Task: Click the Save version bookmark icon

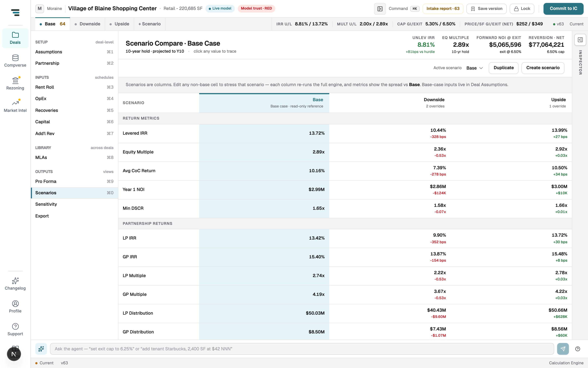Action: click(x=473, y=9)
